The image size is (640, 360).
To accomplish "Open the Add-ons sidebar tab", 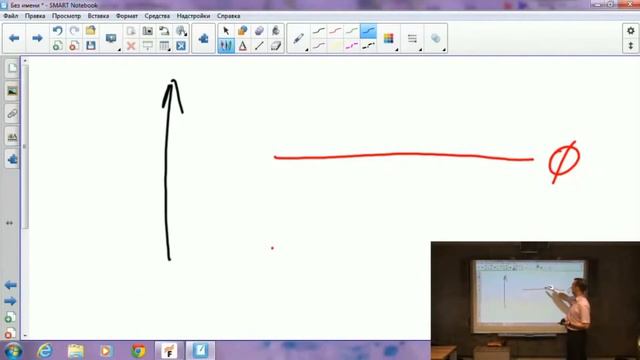I will pos(12,159).
